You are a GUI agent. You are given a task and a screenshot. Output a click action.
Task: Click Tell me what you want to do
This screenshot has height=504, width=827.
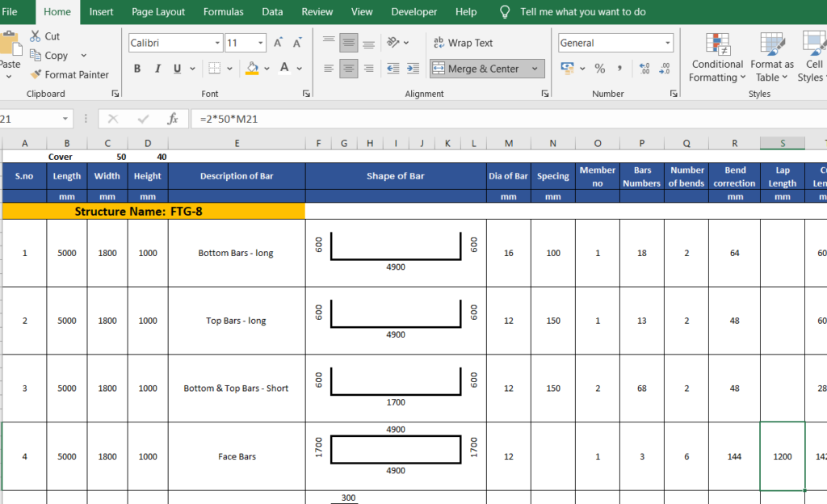(x=583, y=11)
